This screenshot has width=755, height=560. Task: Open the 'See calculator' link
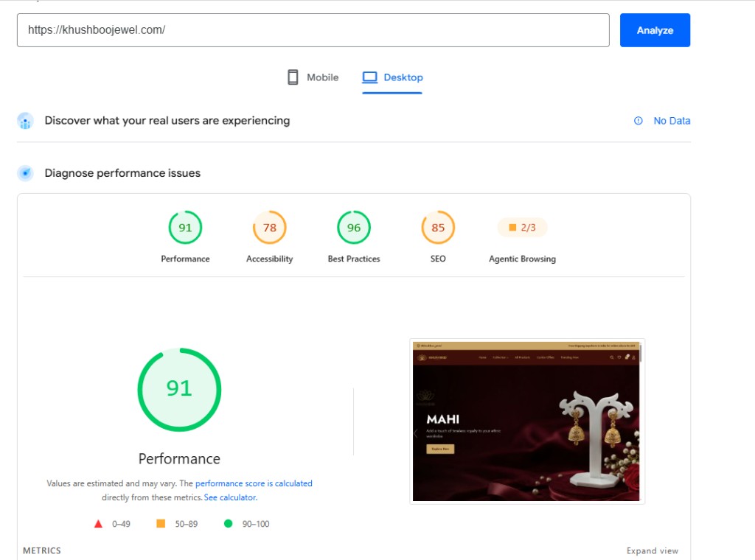click(x=230, y=497)
